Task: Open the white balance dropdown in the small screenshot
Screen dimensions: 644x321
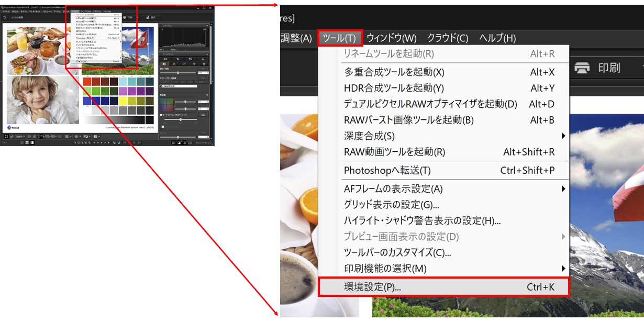Action: click(178, 86)
